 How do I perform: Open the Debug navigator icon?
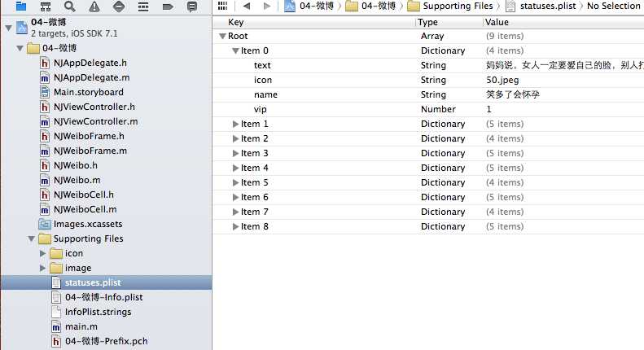[143, 7]
